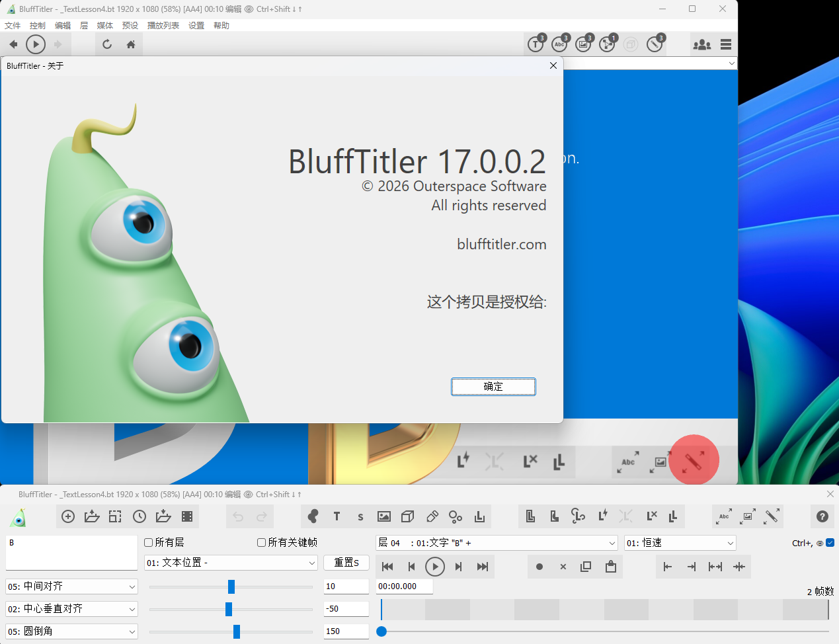Click the sketch pencil layer icon
839x644 pixels.
(432, 516)
